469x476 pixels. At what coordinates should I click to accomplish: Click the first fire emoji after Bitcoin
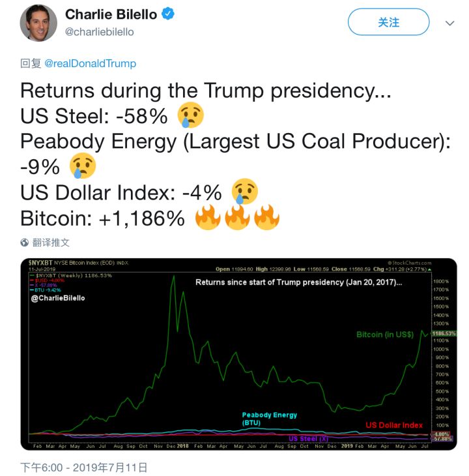[207, 217]
